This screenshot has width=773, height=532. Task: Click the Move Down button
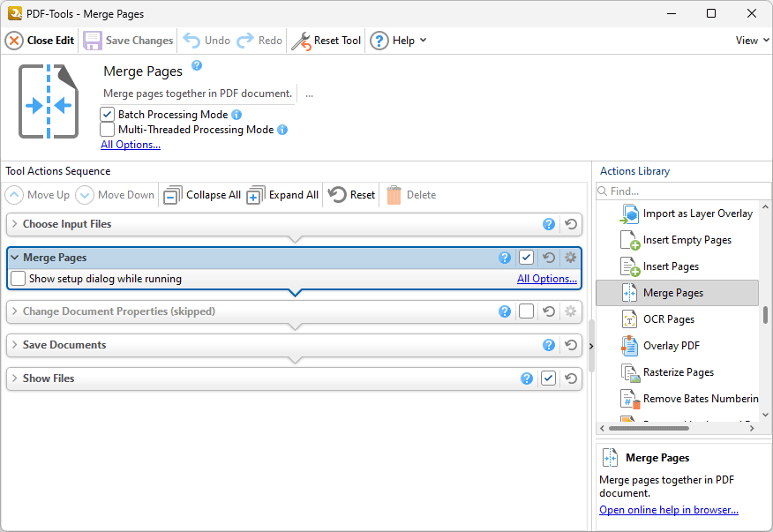pos(115,195)
